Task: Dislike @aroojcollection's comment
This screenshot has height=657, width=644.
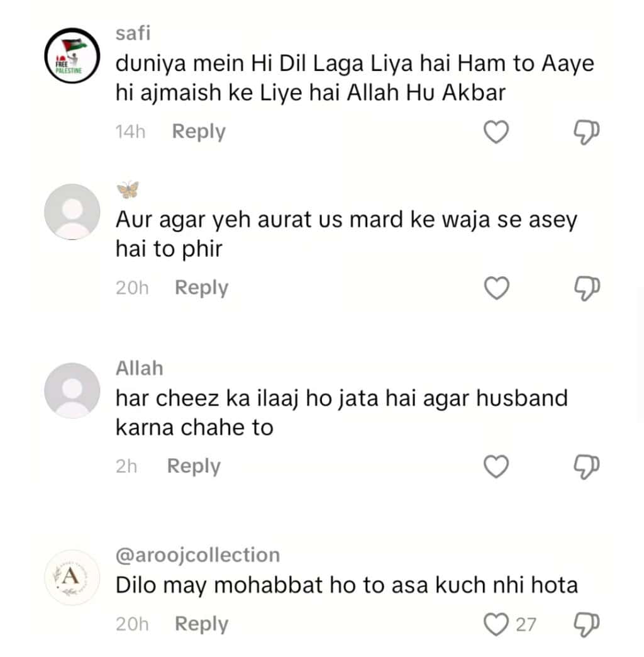Action: point(587,624)
